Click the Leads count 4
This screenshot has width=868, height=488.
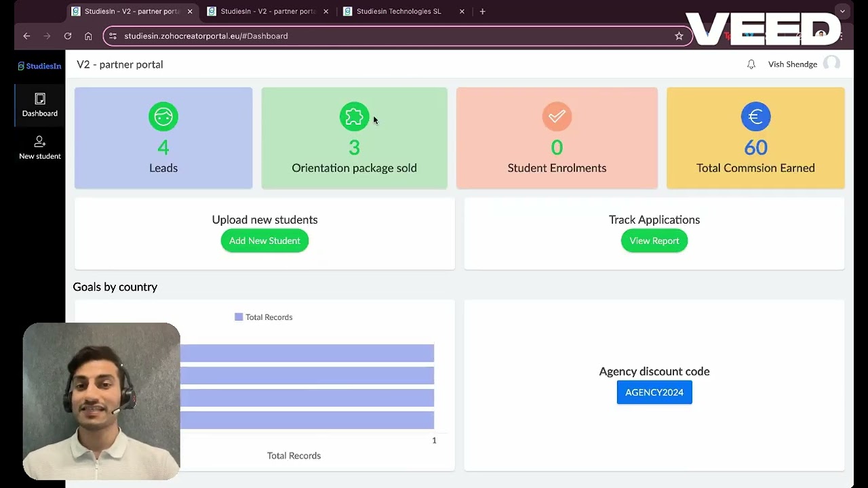(x=163, y=147)
